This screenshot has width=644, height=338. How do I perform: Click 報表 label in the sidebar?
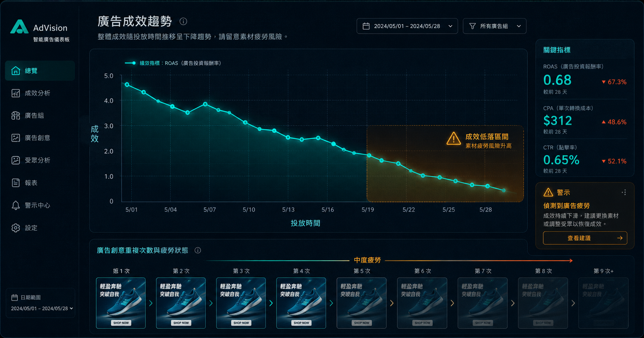point(31,183)
